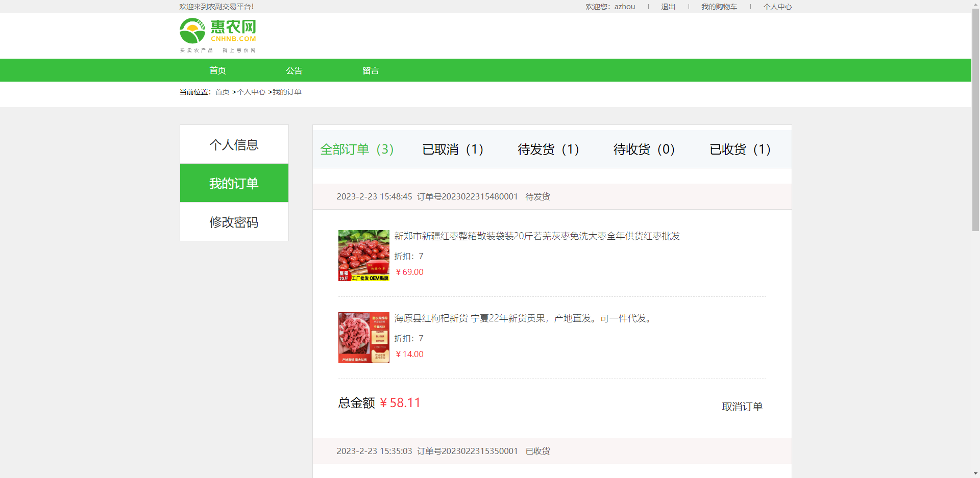Open the goji berry product thumbnail
The height and width of the screenshot is (478, 980).
363,338
